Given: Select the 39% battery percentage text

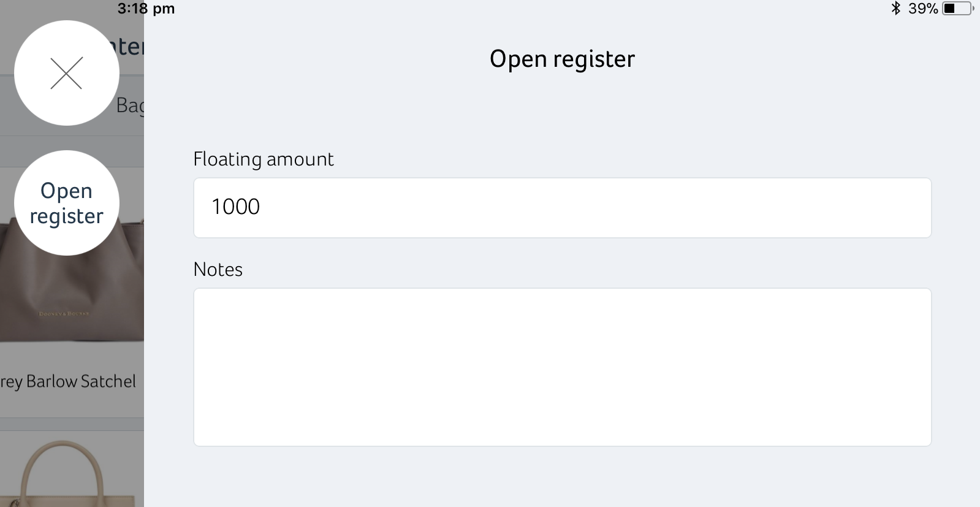Looking at the screenshot, I should point(923,9).
